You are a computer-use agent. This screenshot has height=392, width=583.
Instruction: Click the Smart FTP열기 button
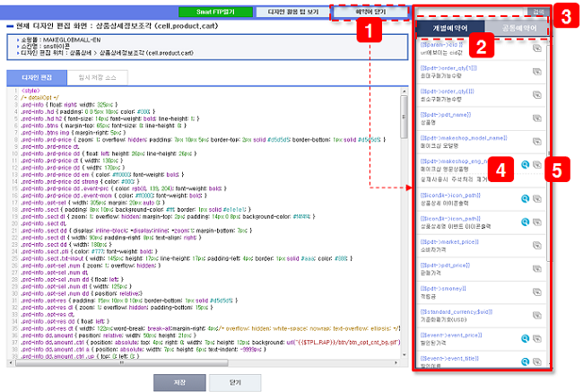[215, 12]
